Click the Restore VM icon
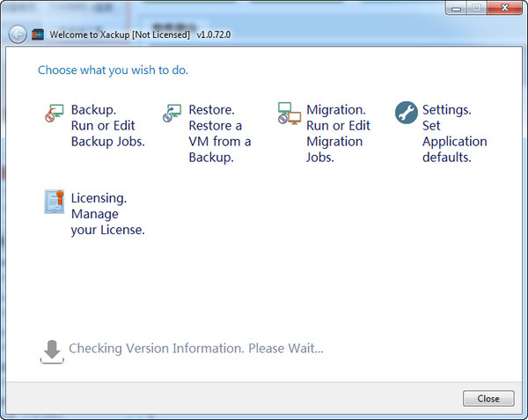Image resolution: width=528 pixels, height=420 pixels. click(x=172, y=114)
